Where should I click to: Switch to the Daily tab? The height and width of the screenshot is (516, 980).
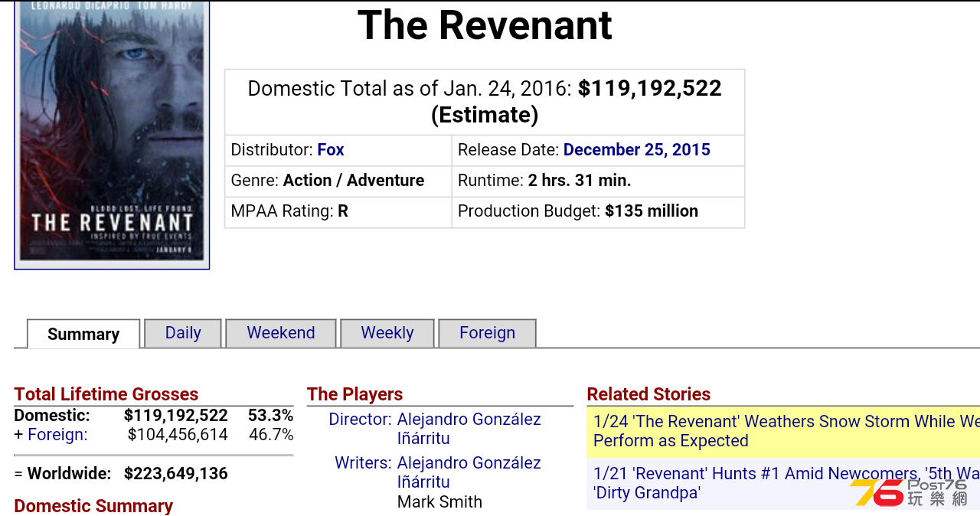[x=183, y=333]
